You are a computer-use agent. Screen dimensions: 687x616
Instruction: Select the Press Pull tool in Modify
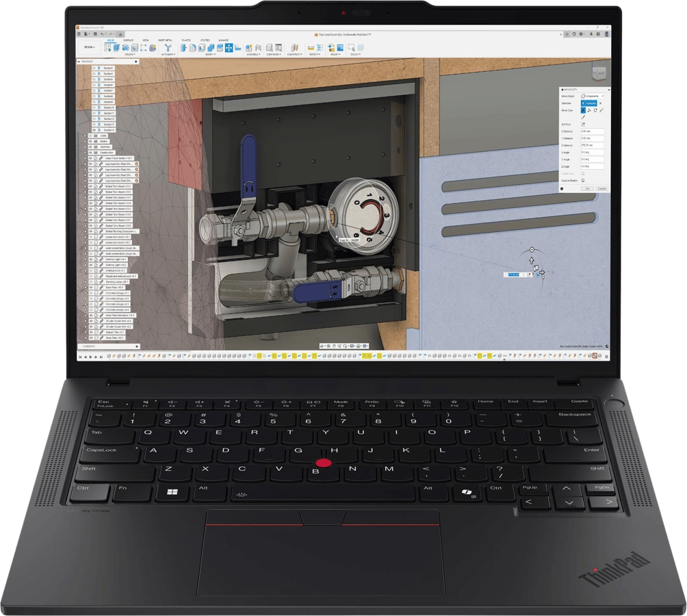[183, 47]
